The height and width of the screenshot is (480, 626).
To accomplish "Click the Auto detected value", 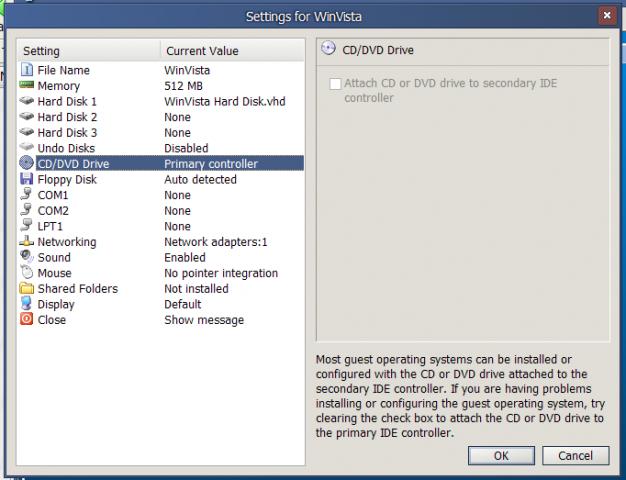I will pyautogui.click(x=200, y=179).
